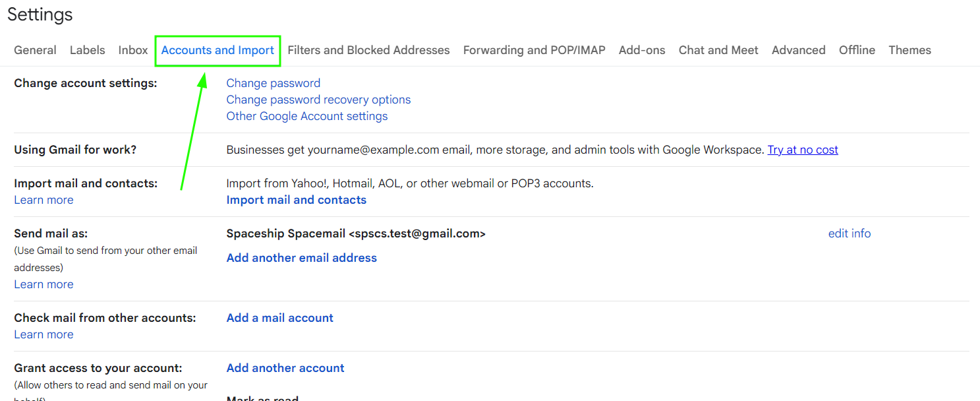Switch to the Labels tab
Screen dimensions: 980x401
point(87,50)
